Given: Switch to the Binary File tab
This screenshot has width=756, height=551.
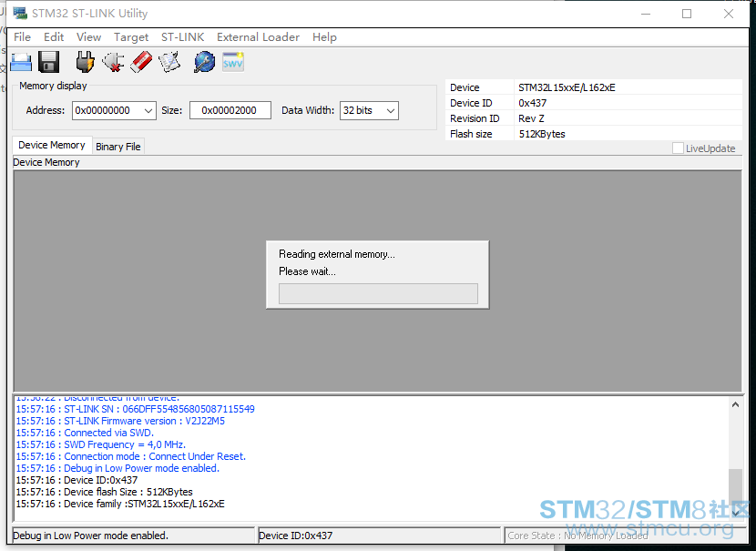Looking at the screenshot, I should (118, 147).
